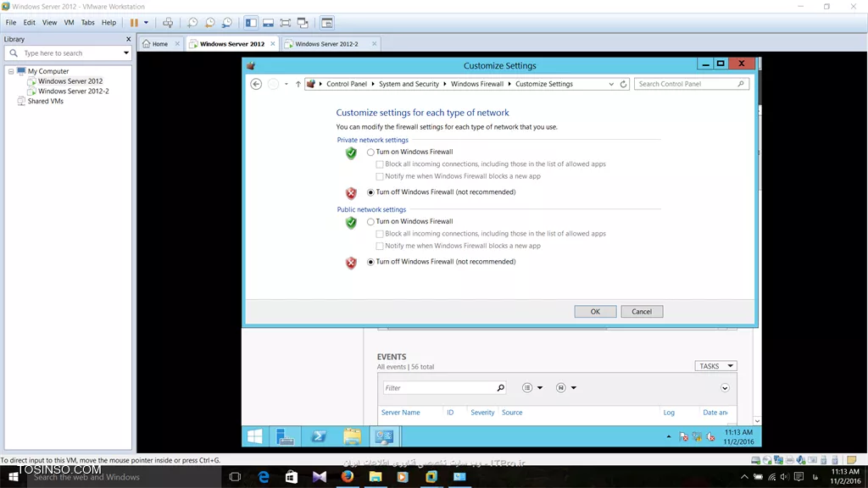The image size is (868, 488).
Task: Open the power options dropdown beside Pause
Action: 146,23
